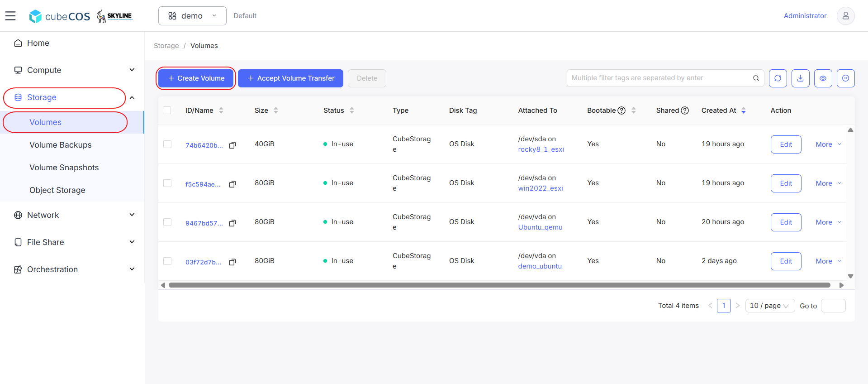
Task: Copy ID of volume 74b6420b
Action: [232, 145]
